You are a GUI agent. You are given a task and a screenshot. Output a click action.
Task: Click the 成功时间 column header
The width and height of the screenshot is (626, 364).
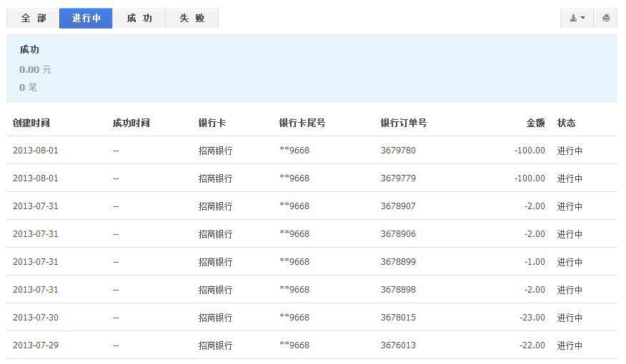click(x=131, y=123)
